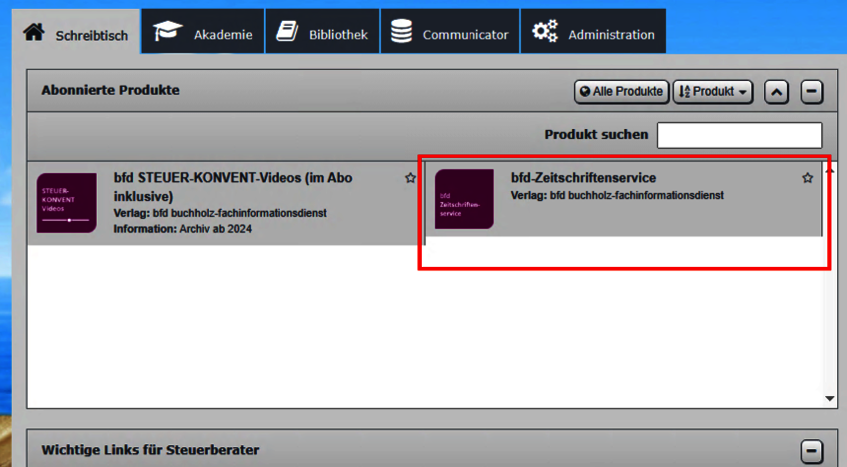Open the Bibliothek tab
The width and height of the screenshot is (847, 467).
pos(322,32)
